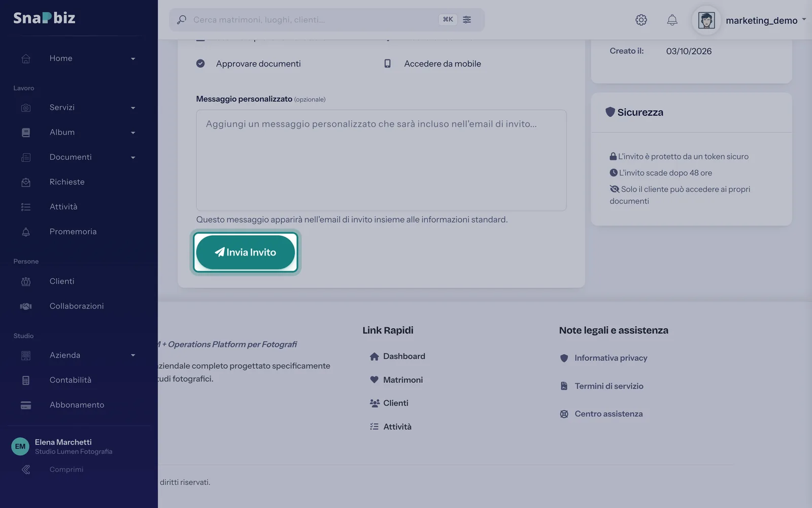Open Abbonamento in the sidebar
The image size is (812, 508).
77,405
